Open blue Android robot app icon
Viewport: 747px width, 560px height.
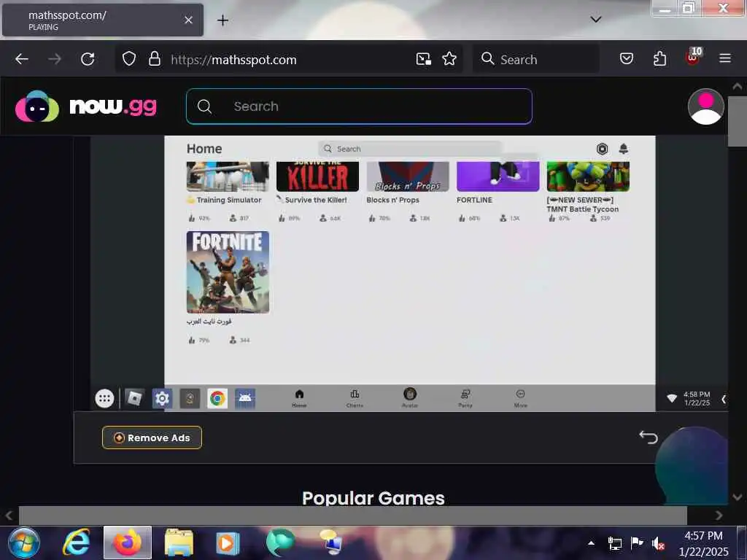245,398
